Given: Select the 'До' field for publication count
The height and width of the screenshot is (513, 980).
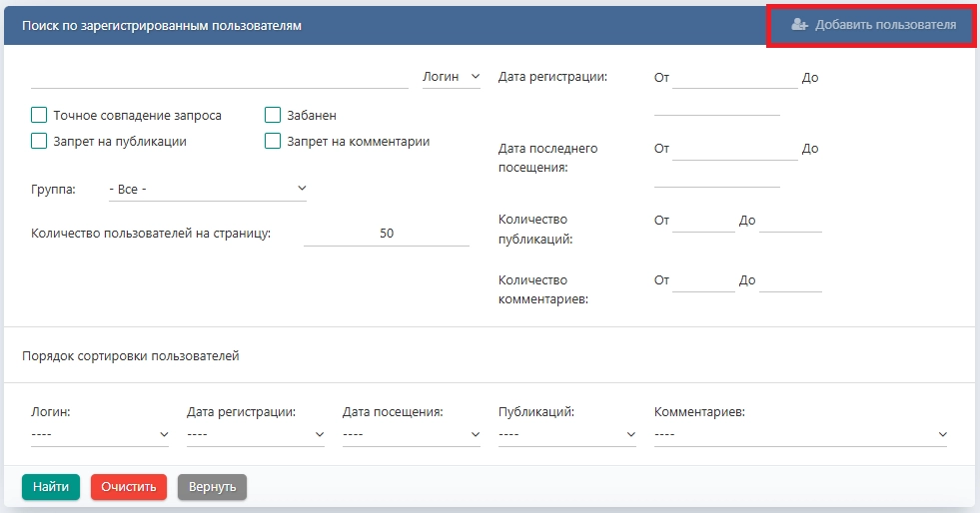Looking at the screenshot, I should (790, 222).
